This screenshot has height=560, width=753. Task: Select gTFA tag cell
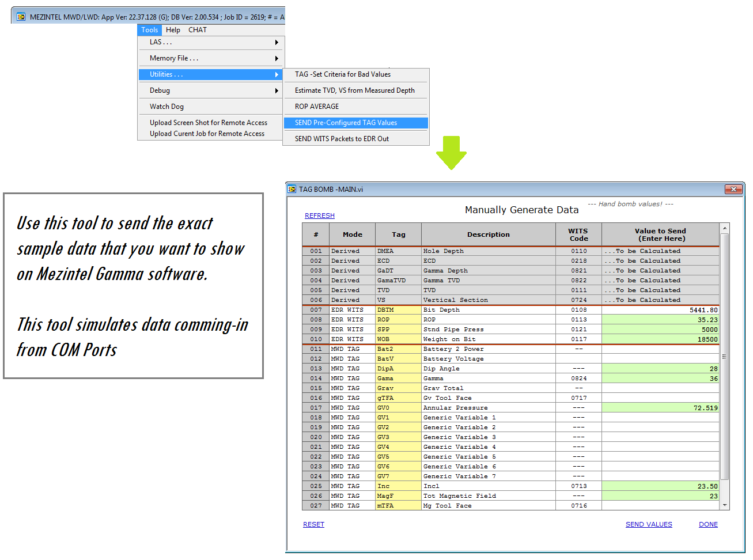(x=398, y=398)
